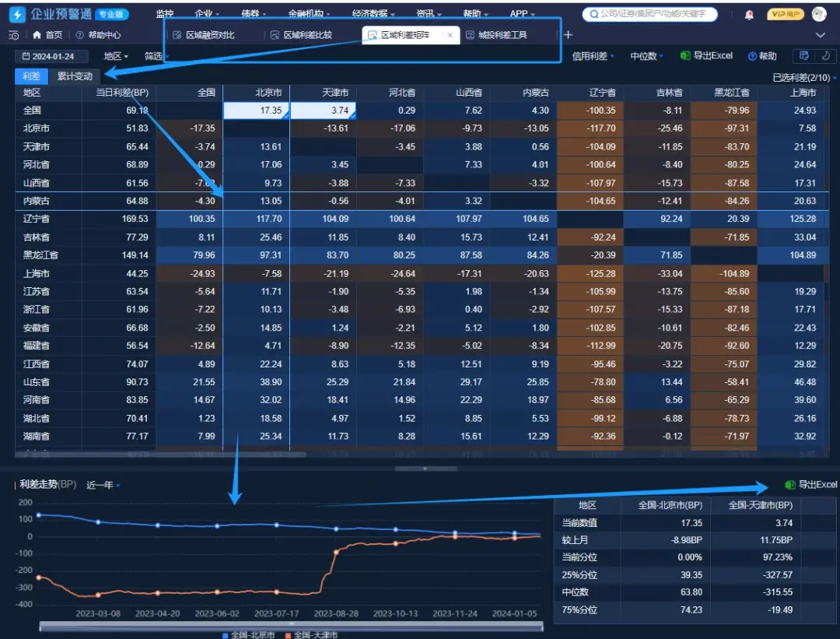The height and width of the screenshot is (639, 840).
Task: Click the chart time range slider bar
Action: click(x=292, y=625)
